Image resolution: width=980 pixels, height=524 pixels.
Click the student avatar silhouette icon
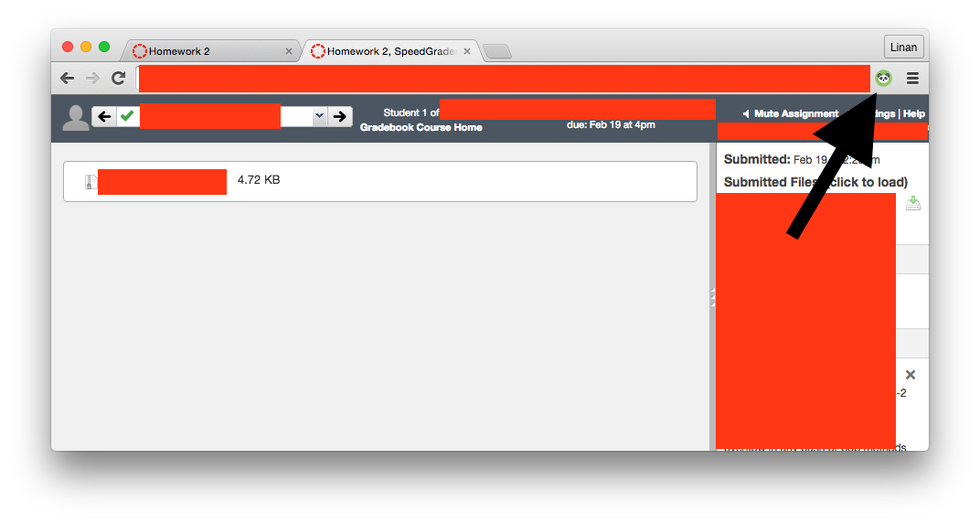[76, 118]
